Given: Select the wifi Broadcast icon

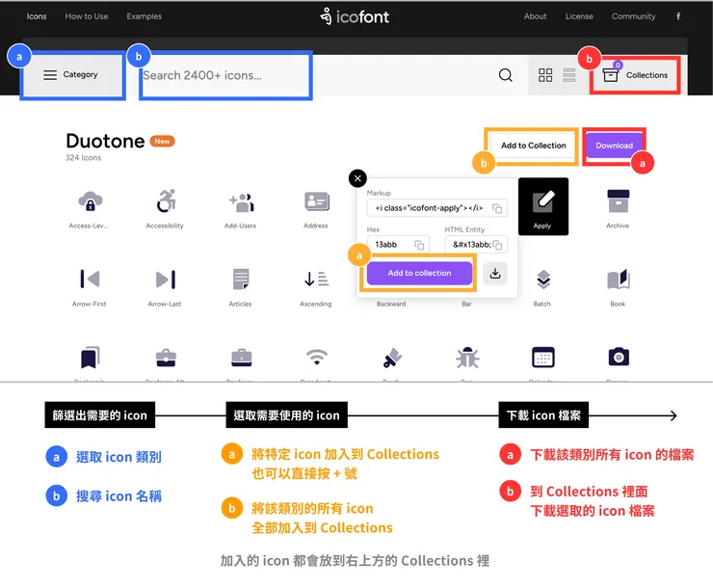Looking at the screenshot, I should (316, 359).
